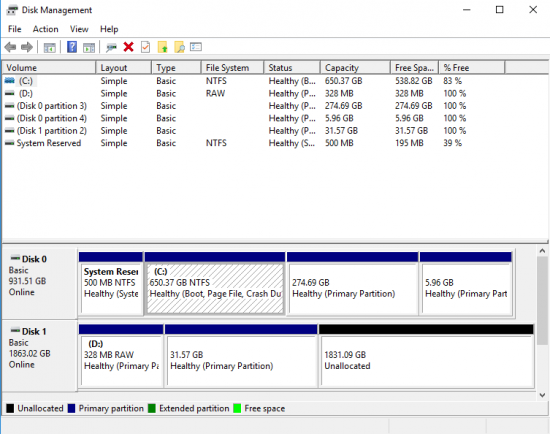The width and height of the screenshot is (550, 434).
Task: Close the Disk Management window
Action: click(533, 10)
